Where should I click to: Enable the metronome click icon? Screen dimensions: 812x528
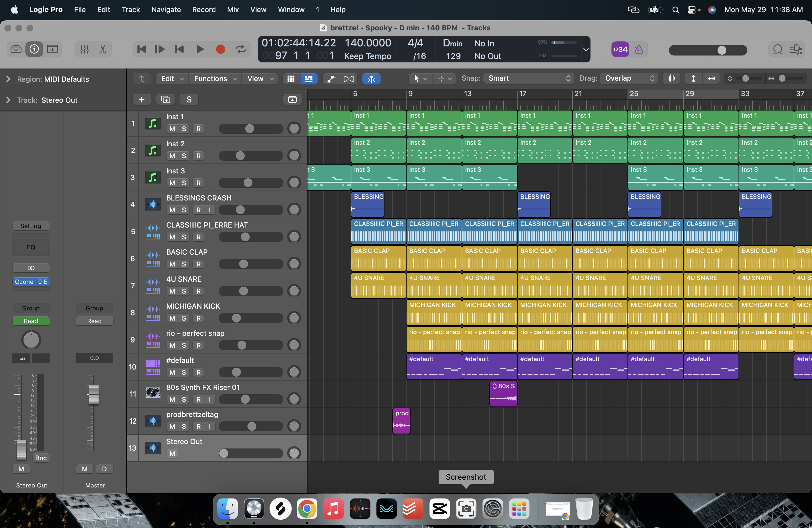coord(639,49)
